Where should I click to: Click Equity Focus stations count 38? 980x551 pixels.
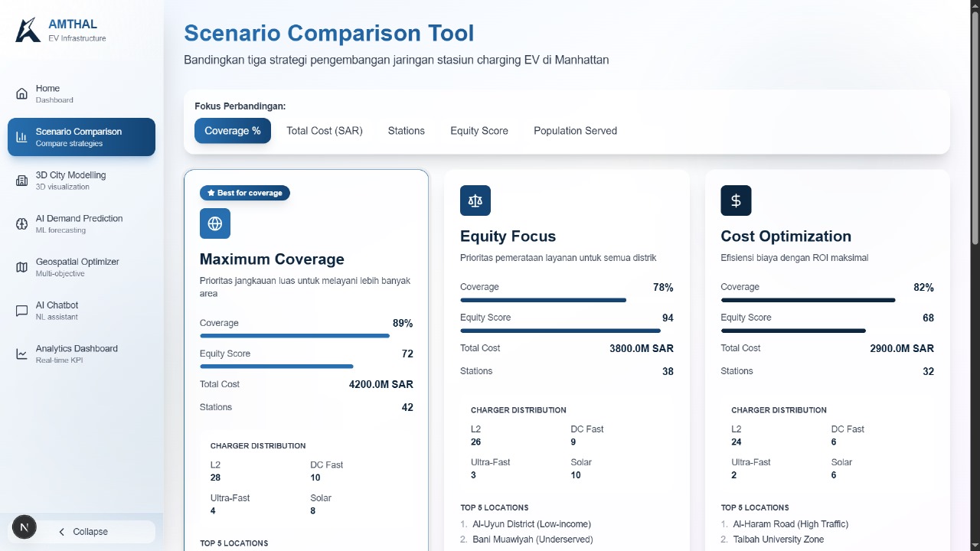click(668, 371)
